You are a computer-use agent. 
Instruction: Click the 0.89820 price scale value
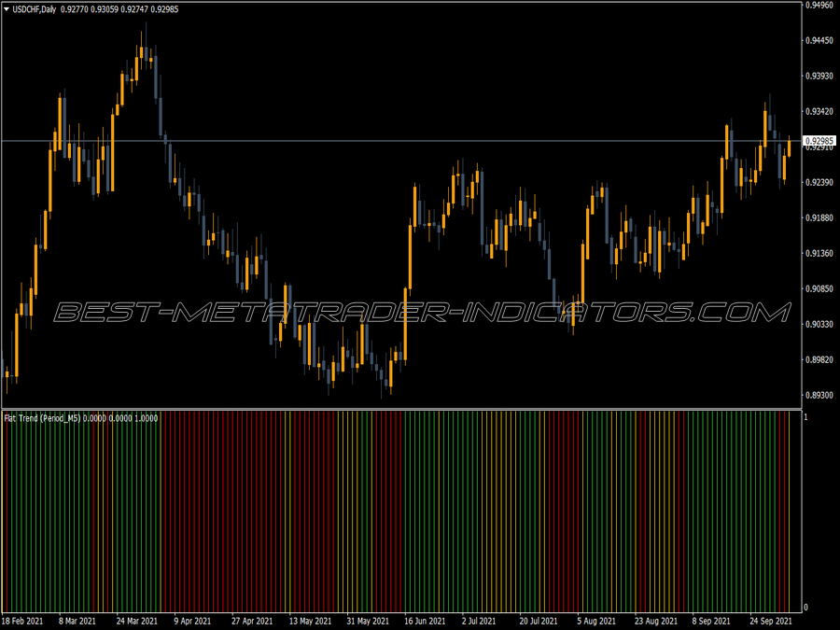[819, 359]
